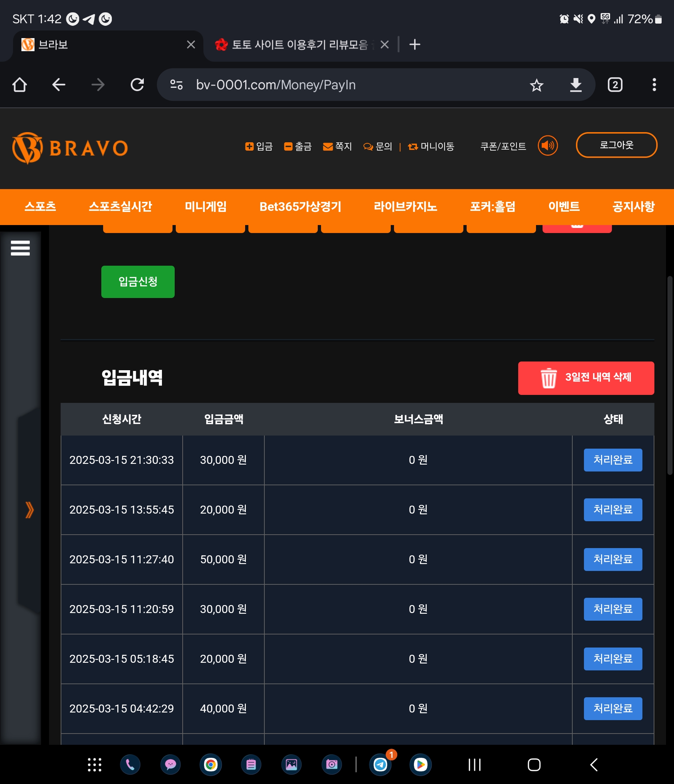This screenshot has height=784, width=674.
Task: Toggle the site sound speaker icon
Action: pos(548,146)
